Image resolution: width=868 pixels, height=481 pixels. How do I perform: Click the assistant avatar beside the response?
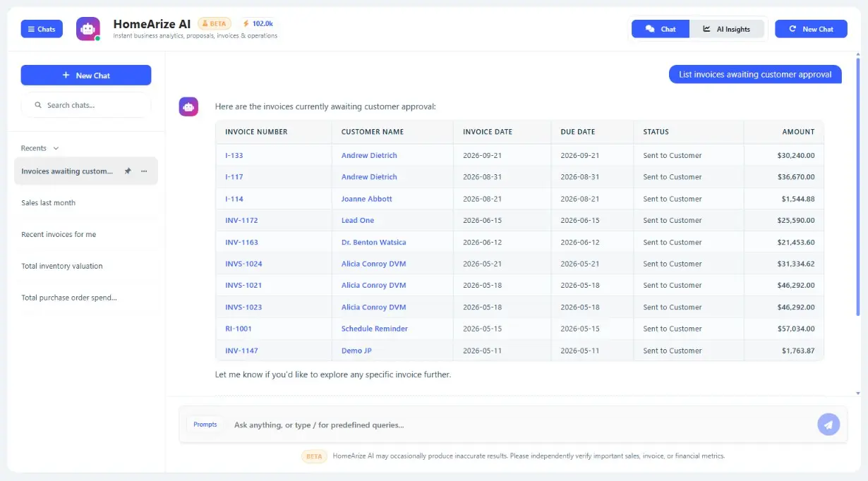[x=188, y=106]
